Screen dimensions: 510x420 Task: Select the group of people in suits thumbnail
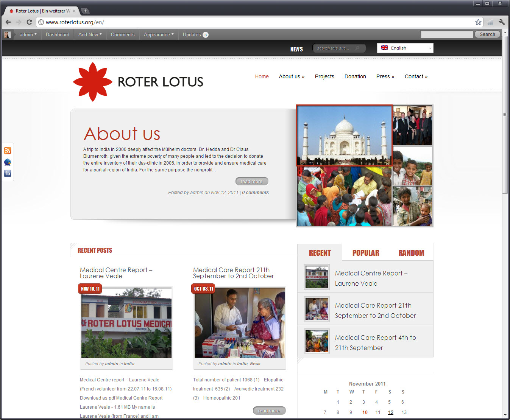pyautogui.click(x=412, y=125)
